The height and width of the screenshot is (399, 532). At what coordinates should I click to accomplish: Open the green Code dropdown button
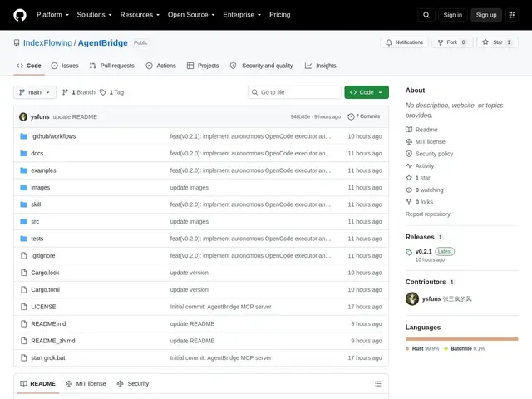(x=367, y=92)
